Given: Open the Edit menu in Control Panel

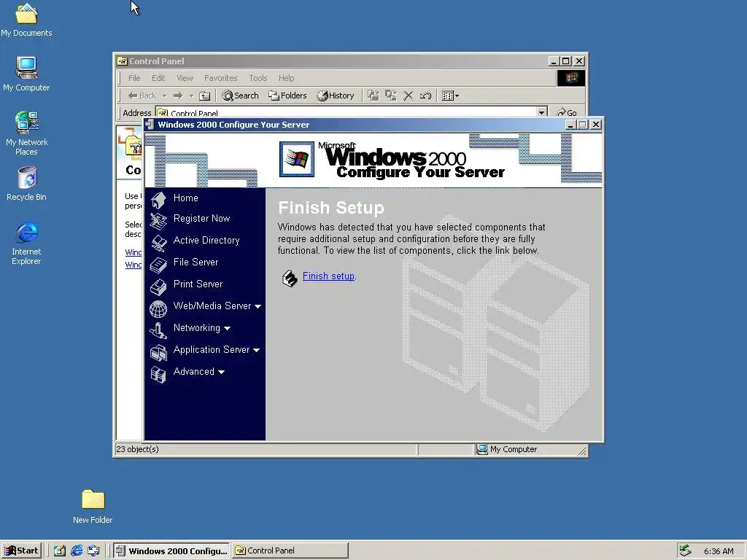Looking at the screenshot, I should click(158, 78).
